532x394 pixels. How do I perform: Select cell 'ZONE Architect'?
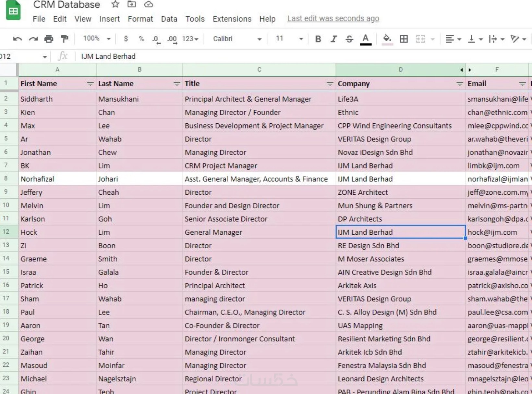401,192
